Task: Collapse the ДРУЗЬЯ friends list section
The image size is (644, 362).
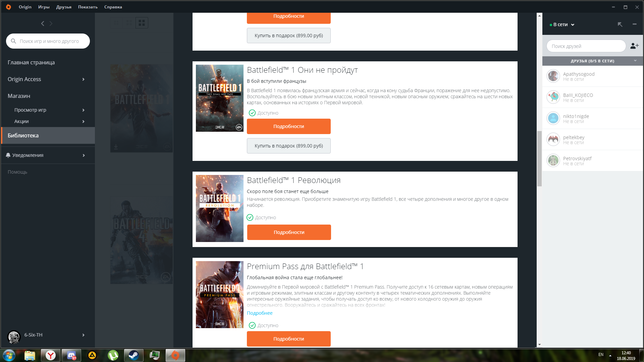Action: 635,61
